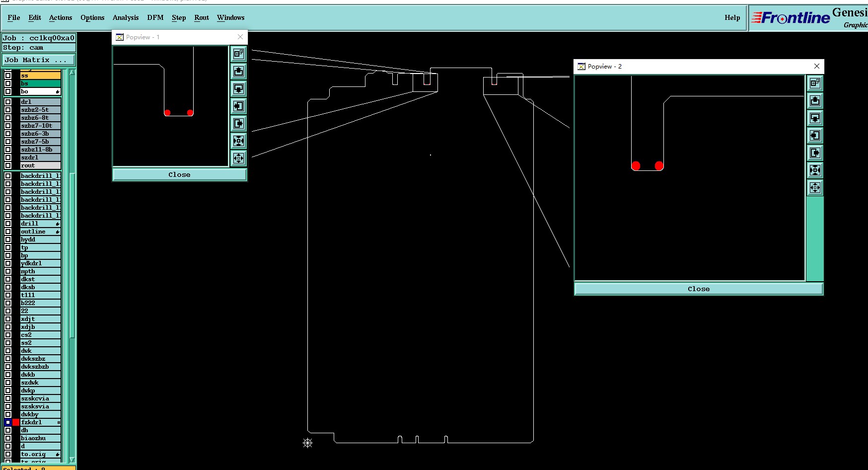This screenshot has width=868, height=470.
Task: Open the Help menu
Action: click(732, 18)
